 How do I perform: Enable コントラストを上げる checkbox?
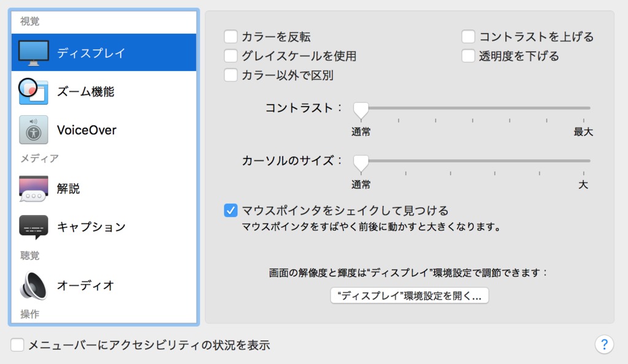click(468, 36)
